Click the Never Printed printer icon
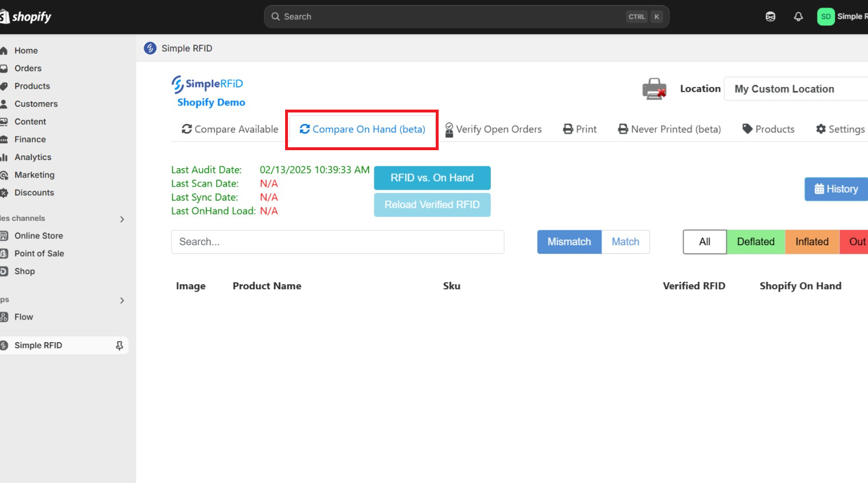Screen dimensions: 868x483 623,129
